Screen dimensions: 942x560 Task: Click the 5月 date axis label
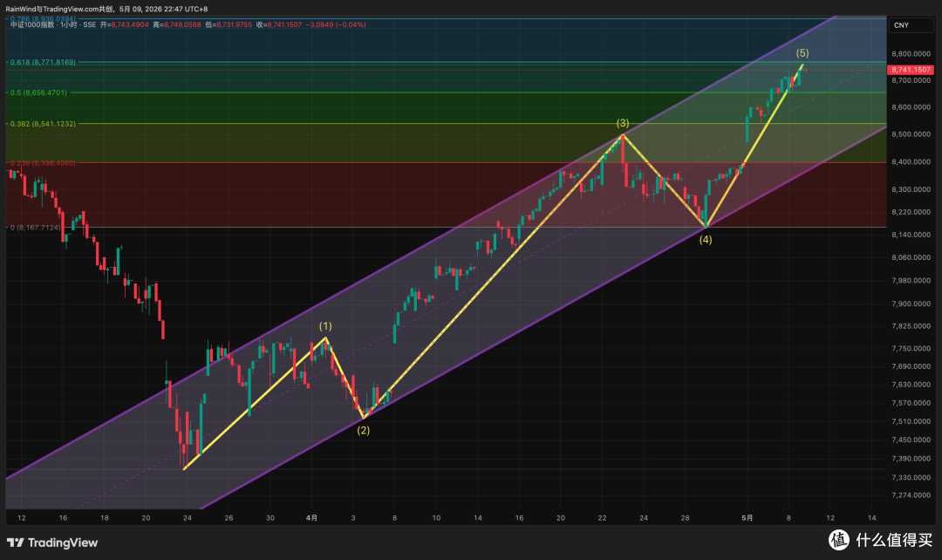(747, 518)
